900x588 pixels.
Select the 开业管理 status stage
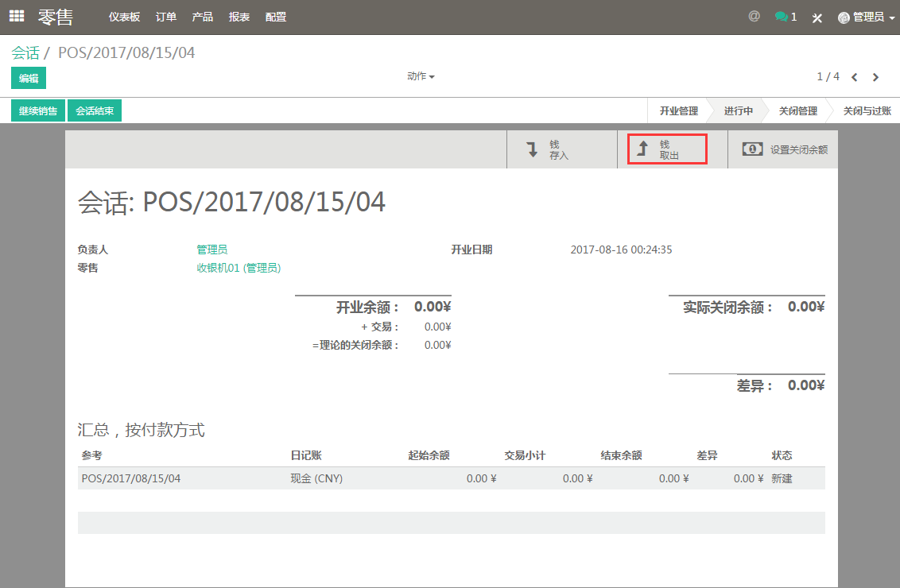pos(678,111)
